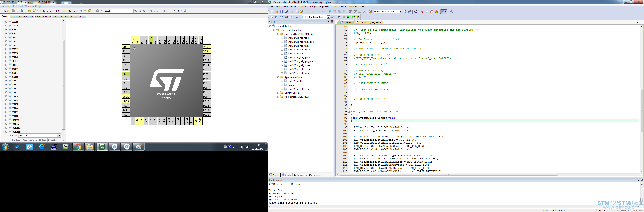Open Manage Project Items colored blocks icon
The width and height of the screenshot is (644, 212).
pos(339,17)
